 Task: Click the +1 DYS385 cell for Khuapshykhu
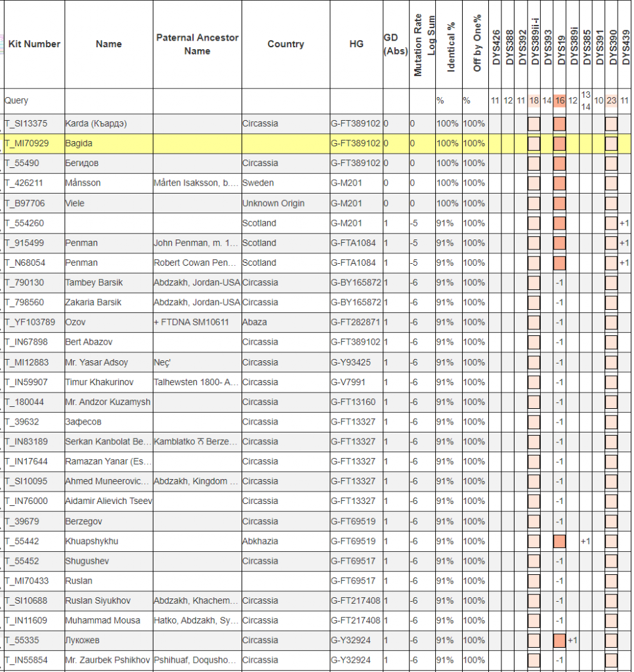[585, 541]
